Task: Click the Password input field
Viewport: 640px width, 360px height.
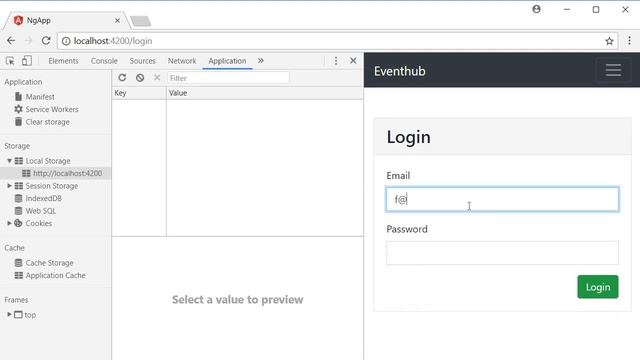Action: click(x=502, y=253)
